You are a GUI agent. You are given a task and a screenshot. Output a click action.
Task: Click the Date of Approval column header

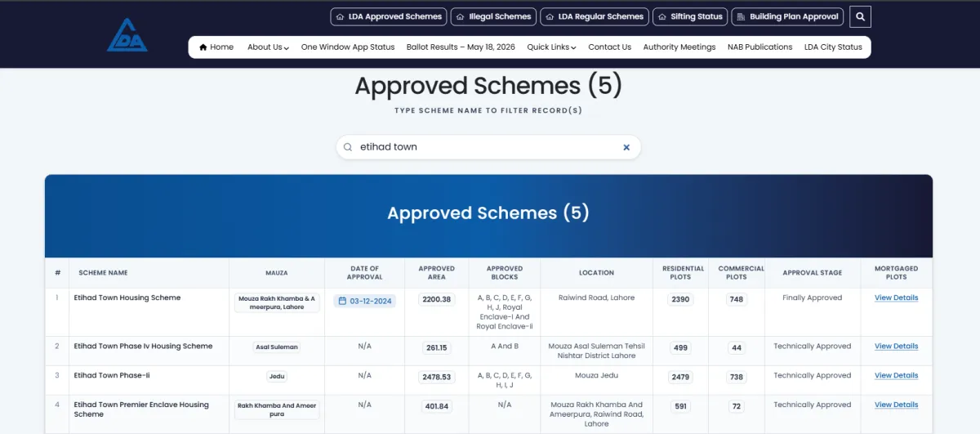(364, 273)
